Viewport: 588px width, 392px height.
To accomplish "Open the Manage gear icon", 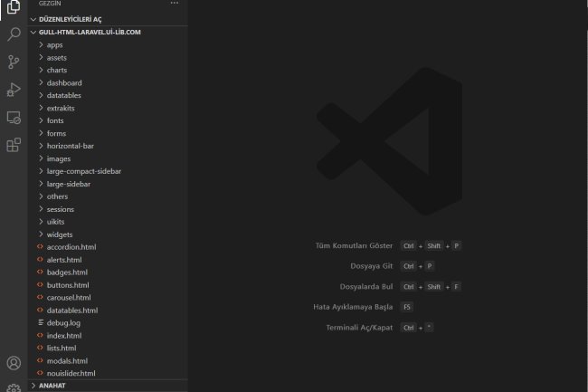I will pos(14,387).
